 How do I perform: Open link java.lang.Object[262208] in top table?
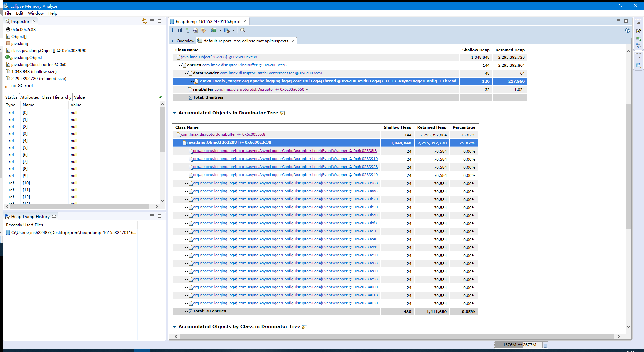219,57
